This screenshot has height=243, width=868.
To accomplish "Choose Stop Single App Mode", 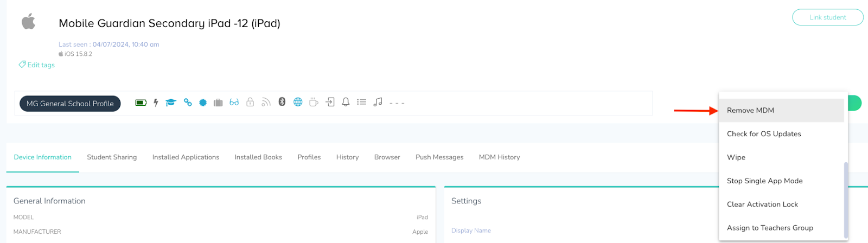I will coord(781,181).
